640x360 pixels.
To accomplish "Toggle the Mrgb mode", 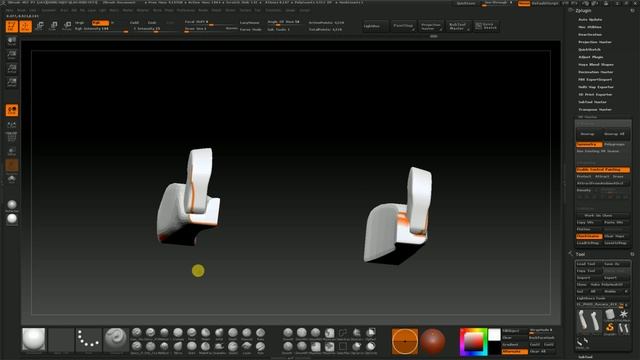I will [80, 23].
